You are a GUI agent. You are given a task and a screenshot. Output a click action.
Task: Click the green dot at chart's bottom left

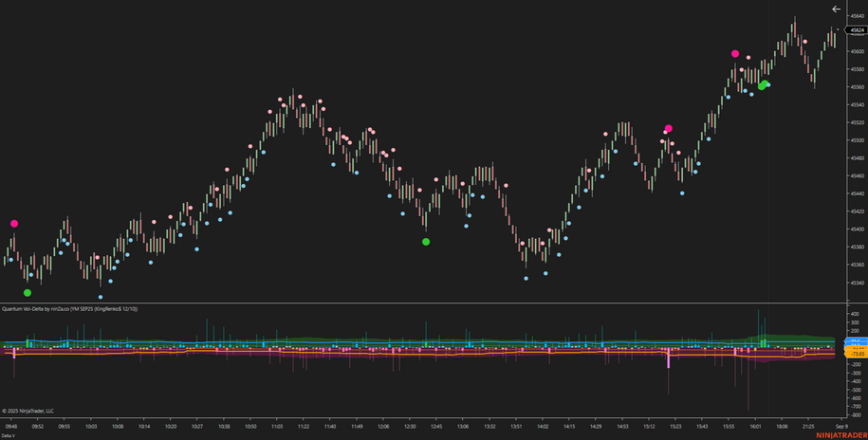click(x=28, y=293)
